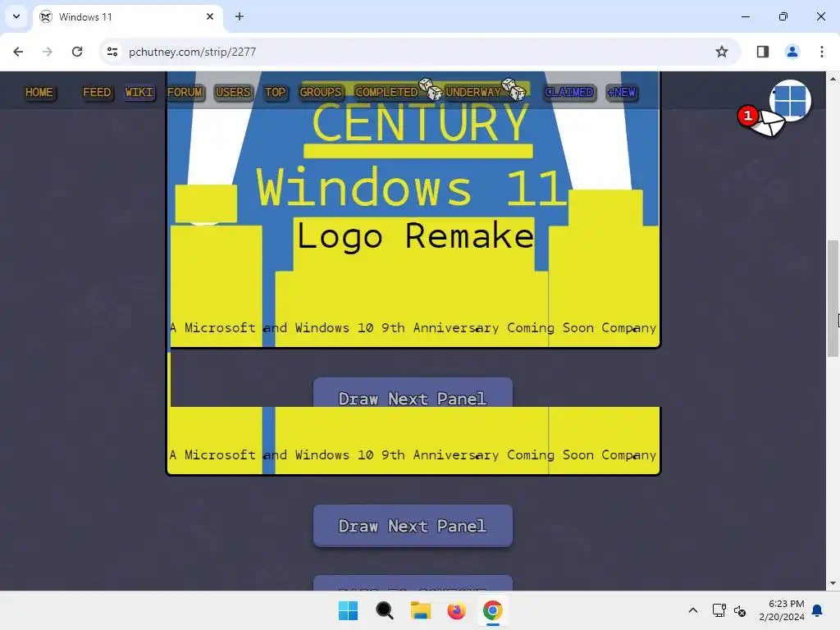Open the FORUM nav link

185,92
